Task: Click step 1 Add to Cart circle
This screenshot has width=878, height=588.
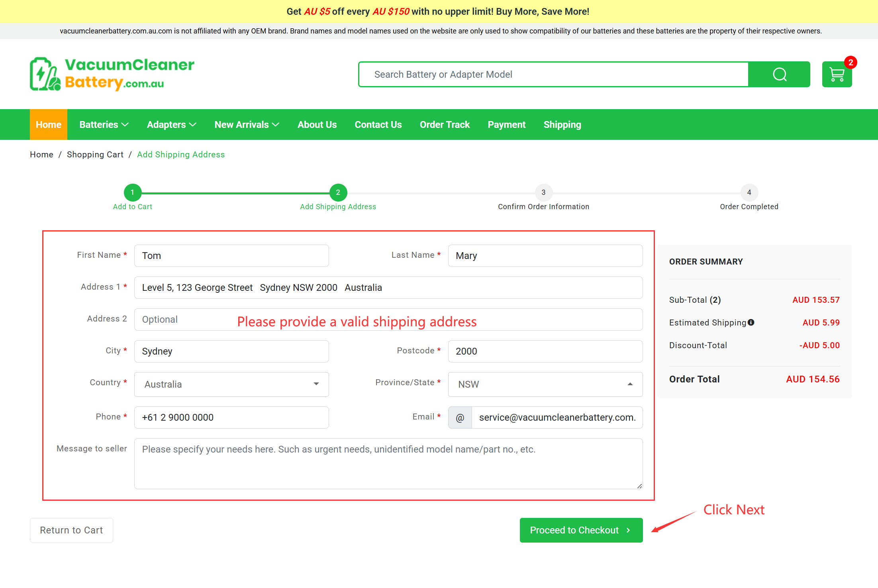Action: (x=133, y=192)
